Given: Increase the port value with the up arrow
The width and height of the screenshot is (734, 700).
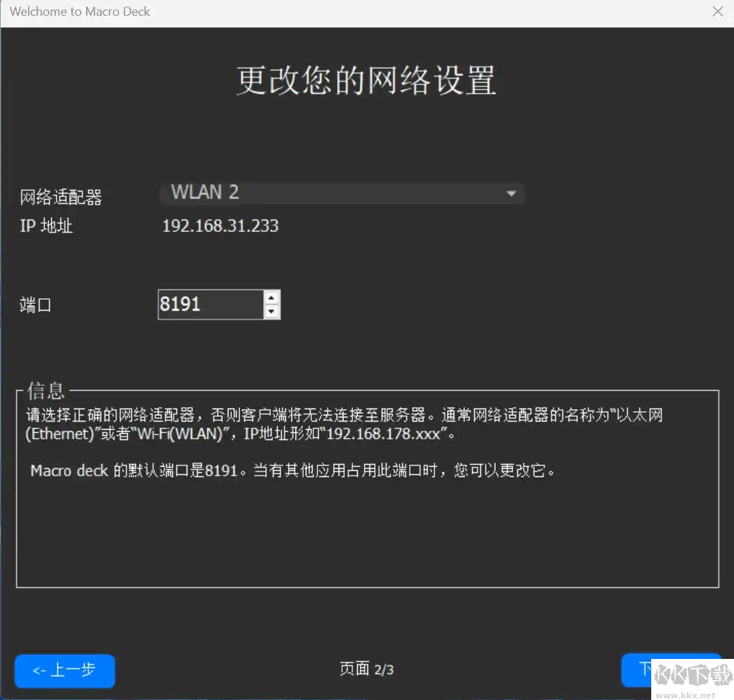Looking at the screenshot, I should click(x=272, y=298).
